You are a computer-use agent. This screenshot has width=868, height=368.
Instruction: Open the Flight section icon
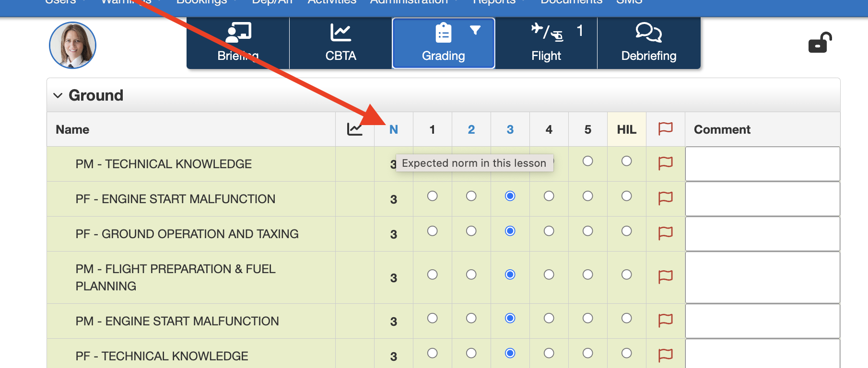(546, 43)
